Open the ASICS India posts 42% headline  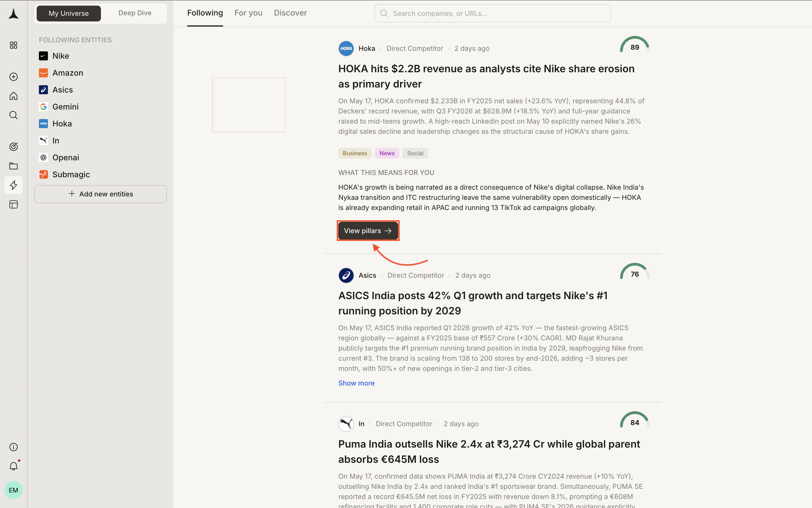pyautogui.click(x=473, y=303)
